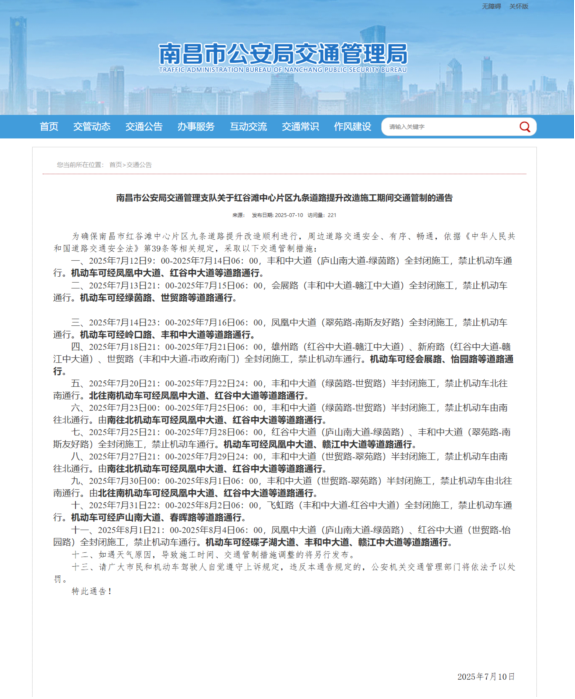Viewport: 575px width, 699px height.
Task: Click the signature date 2025年7月10日
Action: 486,677
